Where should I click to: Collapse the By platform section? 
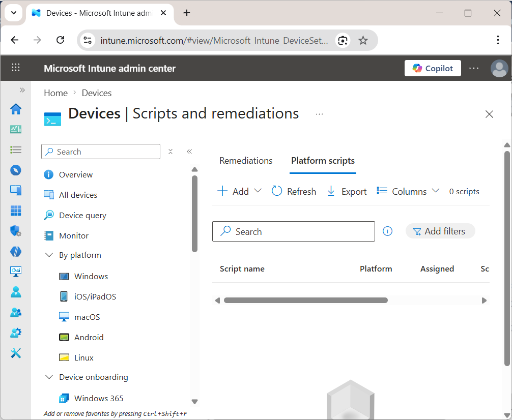pos(49,255)
